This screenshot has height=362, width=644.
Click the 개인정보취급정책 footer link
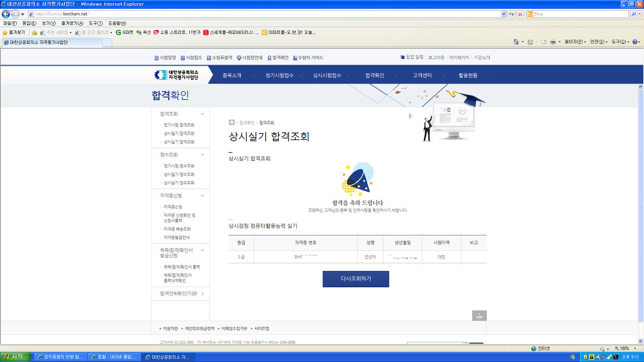pyautogui.click(x=199, y=329)
